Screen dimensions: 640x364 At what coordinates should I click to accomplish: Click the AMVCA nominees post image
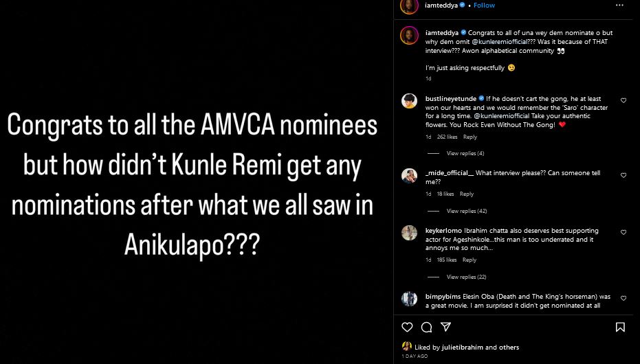[192, 182]
